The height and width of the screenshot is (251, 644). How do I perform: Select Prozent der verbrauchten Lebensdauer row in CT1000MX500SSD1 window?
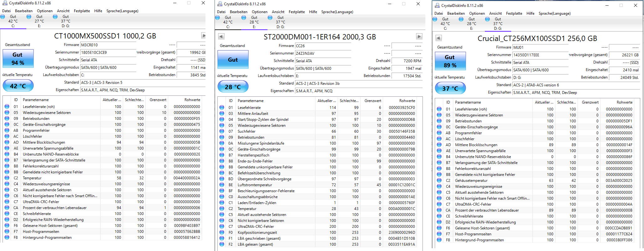pyautogui.click(x=102, y=207)
